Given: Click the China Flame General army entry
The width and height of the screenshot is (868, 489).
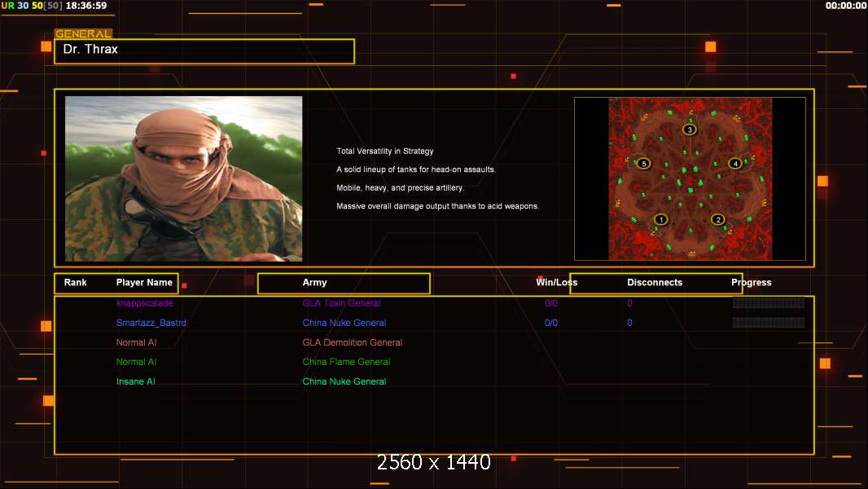Looking at the screenshot, I should pyautogui.click(x=346, y=362).
